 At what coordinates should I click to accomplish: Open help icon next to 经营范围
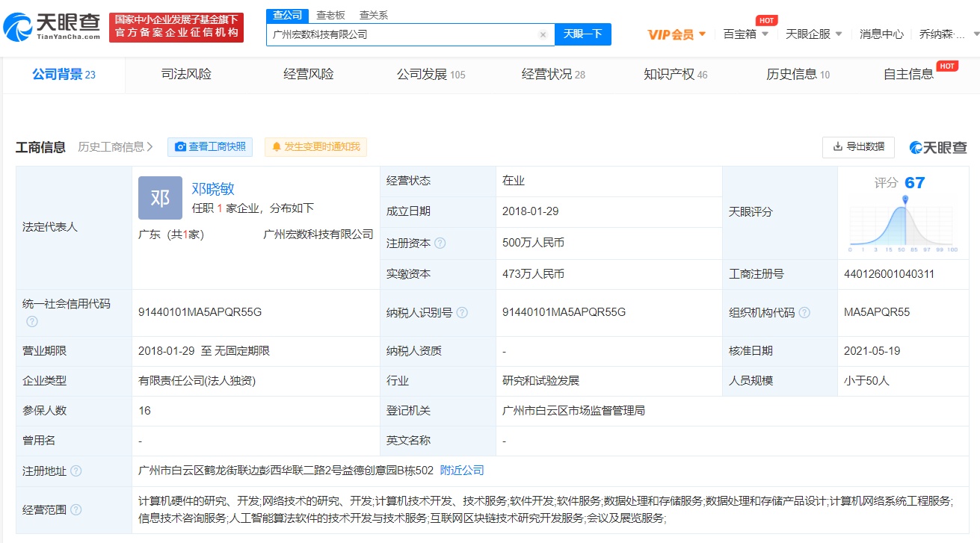(x=76, y=510)
